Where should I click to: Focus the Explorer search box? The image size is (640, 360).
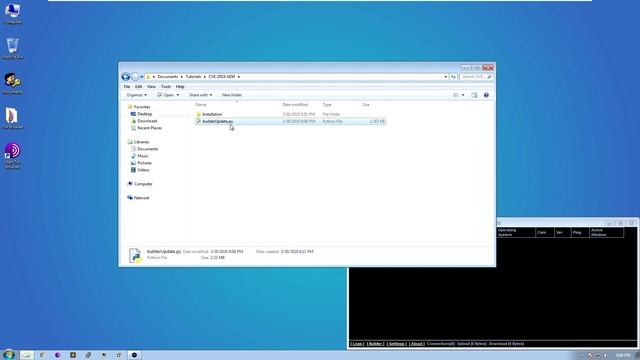pyautogui.click(x=476, y=77)
